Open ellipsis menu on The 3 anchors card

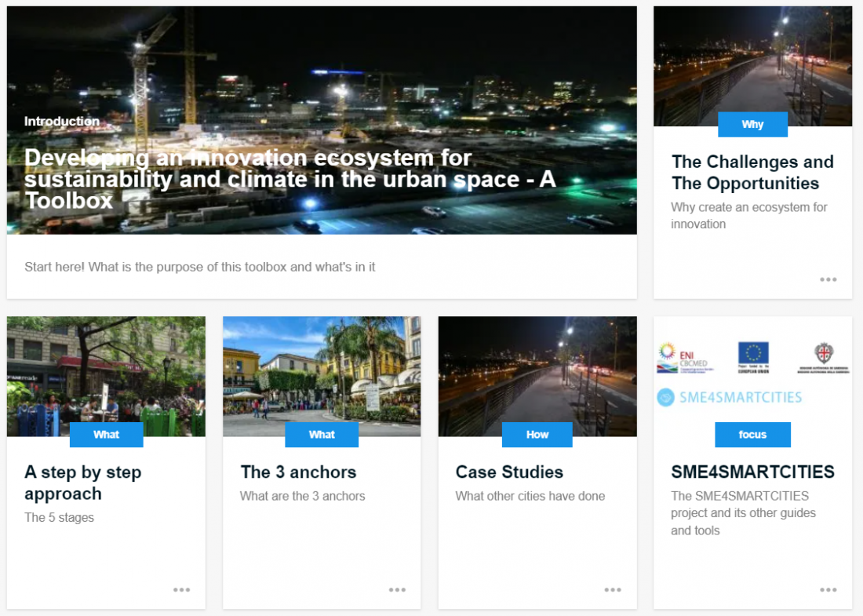(397, 589)
